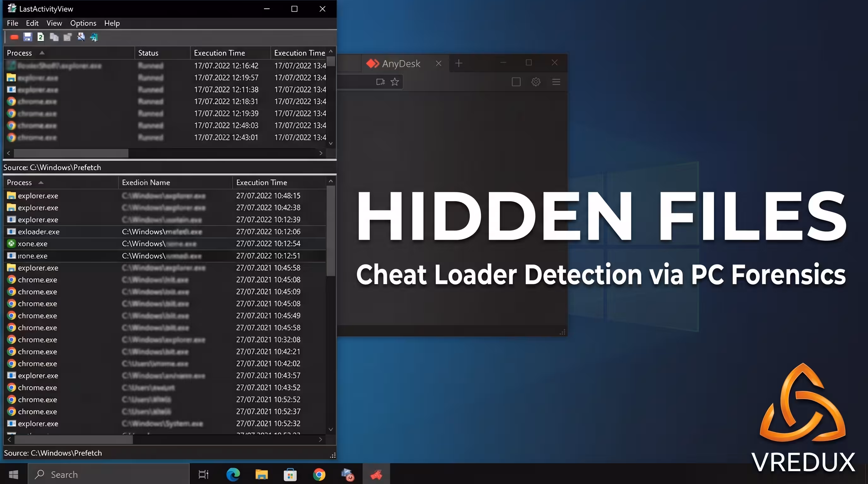Click explorer.exe row at 27/07.2021 10:43:57
This screenshot has width=868, height=484.
[x=165, y=376]
